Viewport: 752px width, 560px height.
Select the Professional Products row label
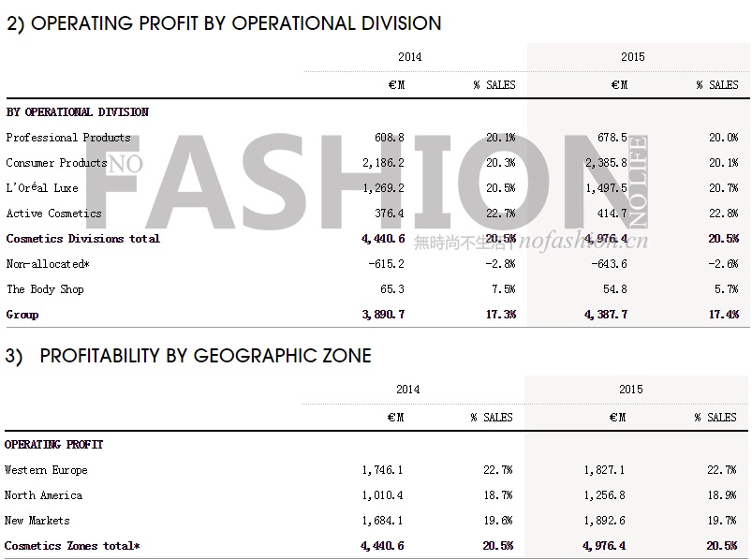coord(68,138)
